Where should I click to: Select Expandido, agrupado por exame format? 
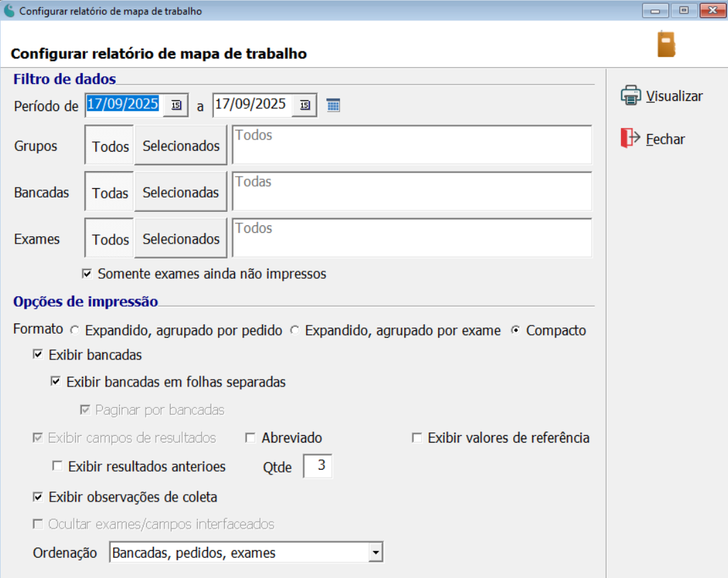(295, 330)
